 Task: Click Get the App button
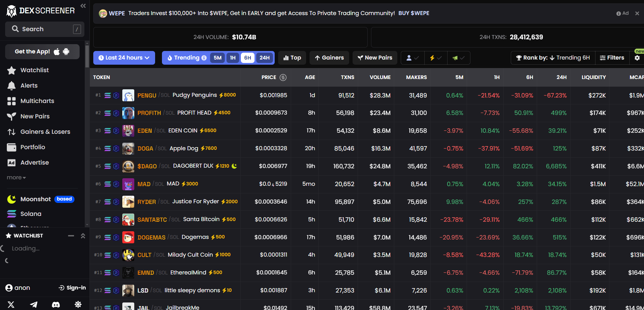42,52
